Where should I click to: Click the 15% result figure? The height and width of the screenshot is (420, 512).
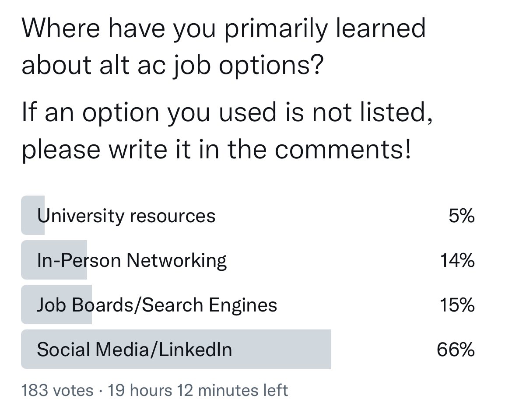[457, 305]
